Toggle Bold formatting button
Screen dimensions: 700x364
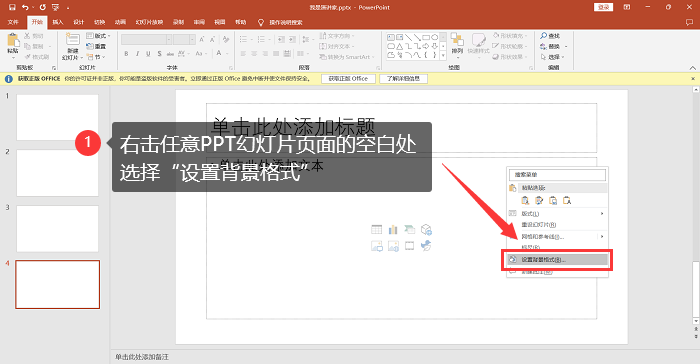coord(126,54)
